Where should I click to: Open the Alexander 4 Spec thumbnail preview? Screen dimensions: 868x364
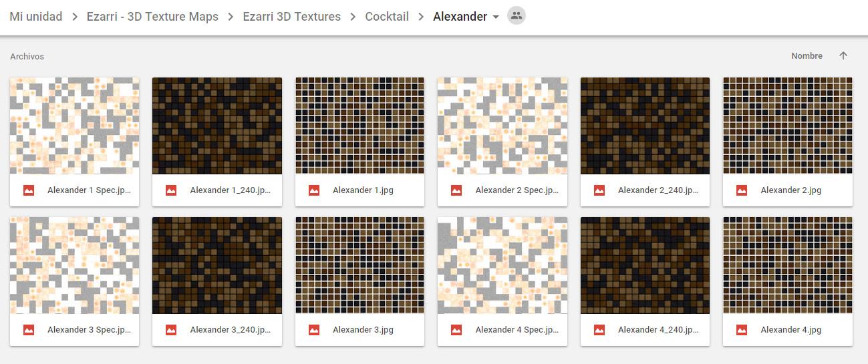click(502, 265)
